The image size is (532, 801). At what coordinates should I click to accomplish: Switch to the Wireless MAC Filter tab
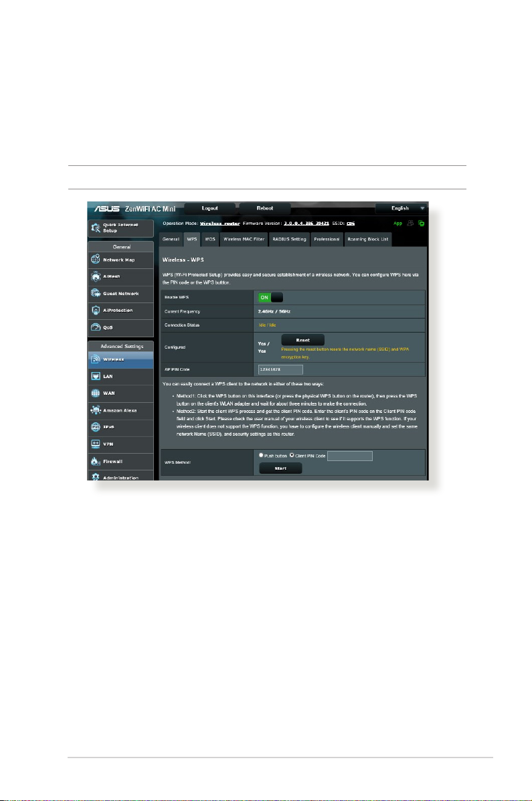(x=244, y=239)
